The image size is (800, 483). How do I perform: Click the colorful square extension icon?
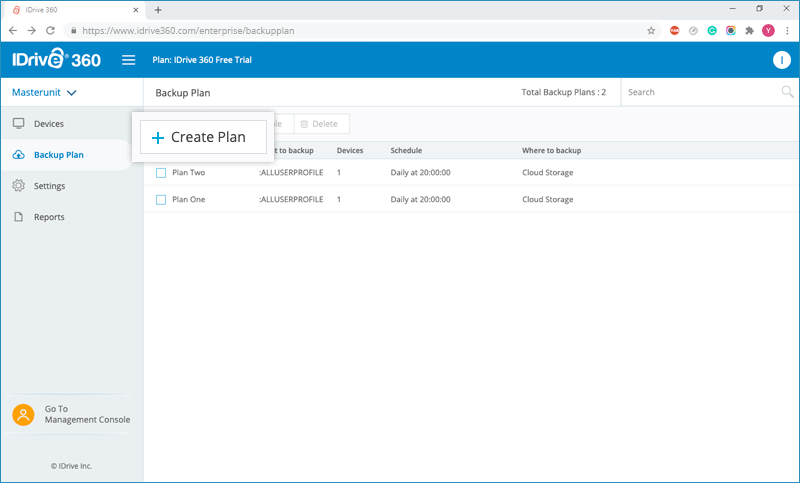pos(731,31)
